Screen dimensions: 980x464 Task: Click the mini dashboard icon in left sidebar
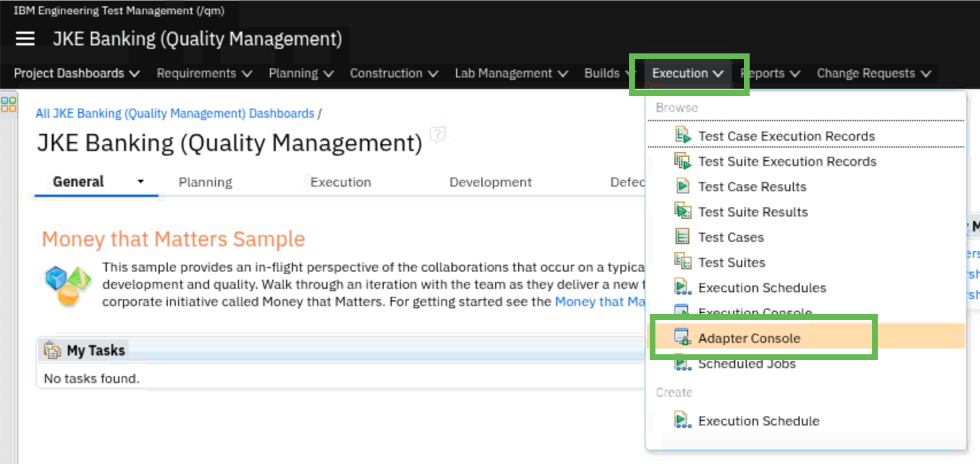click(9, 105)
